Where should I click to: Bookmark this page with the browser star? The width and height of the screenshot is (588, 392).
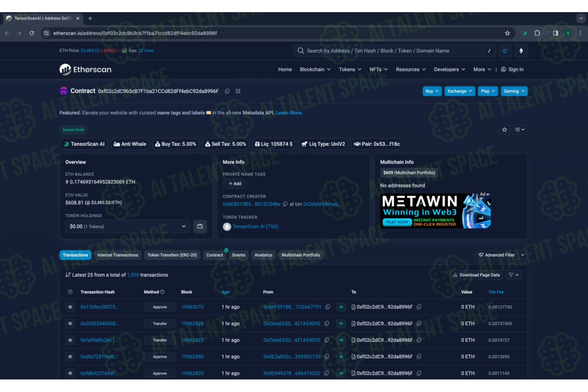pos(507,33)
